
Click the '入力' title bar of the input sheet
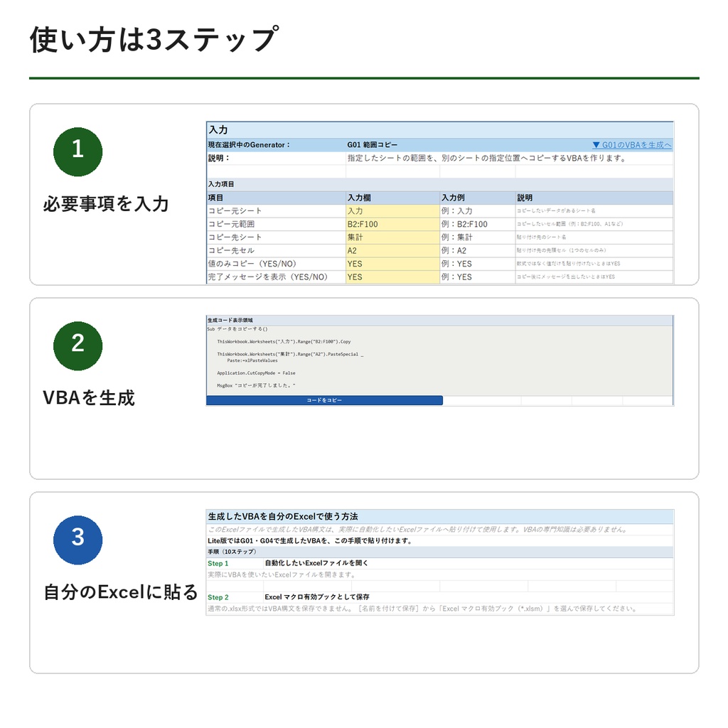click(439, 130)
